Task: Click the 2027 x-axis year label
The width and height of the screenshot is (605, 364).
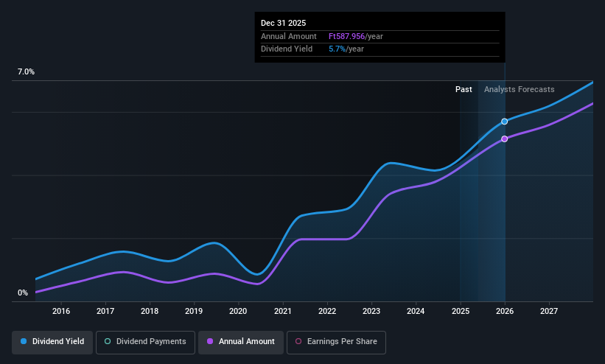Action: pos(549,311)
